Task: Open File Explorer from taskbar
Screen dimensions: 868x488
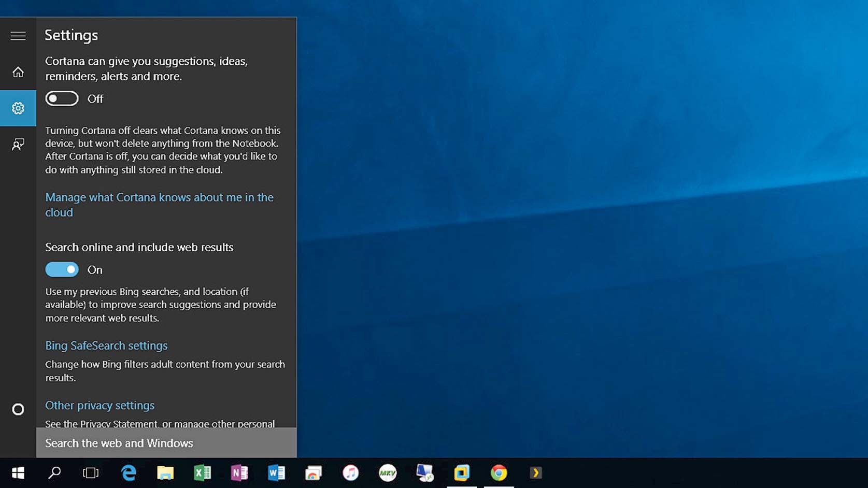Action: point(165,473)
